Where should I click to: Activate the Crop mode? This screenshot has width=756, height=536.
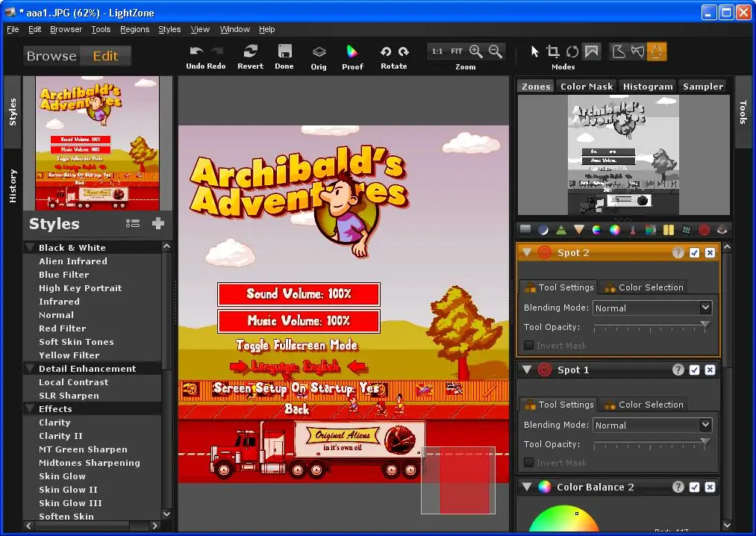point(553,52)
